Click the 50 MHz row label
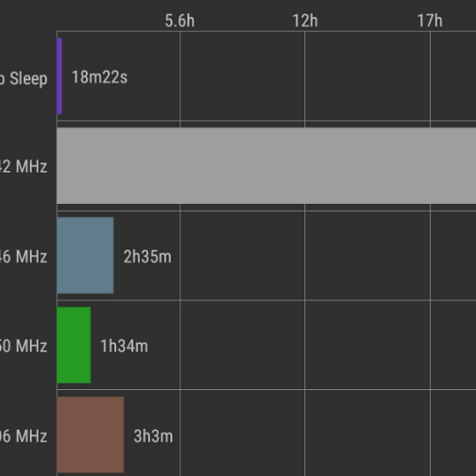The height and width of the screenshot is (476, 476). click(24, 346)
